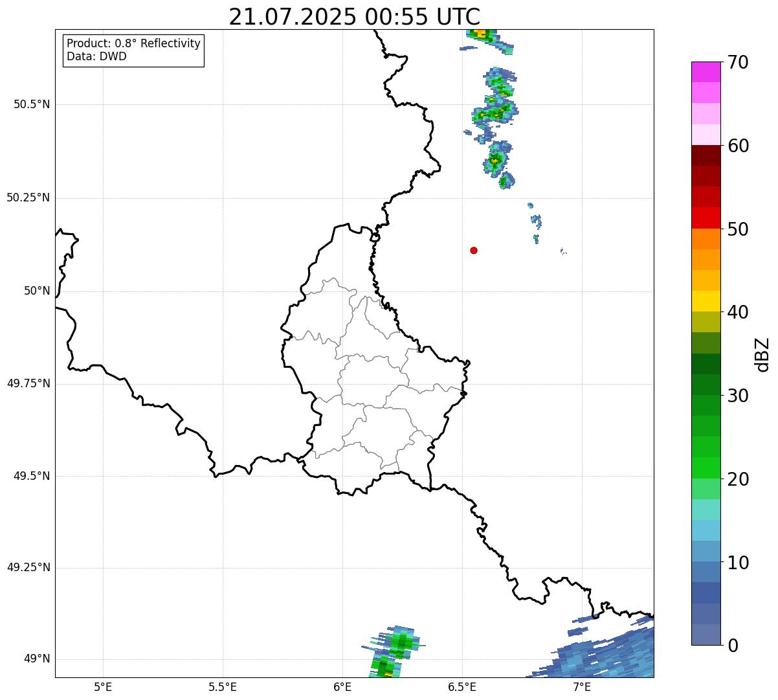The height and width of the screenshot is (700, 778).
Task: Click the pale pink swatch just above 60 dBZ
Action: pos(706,135)
